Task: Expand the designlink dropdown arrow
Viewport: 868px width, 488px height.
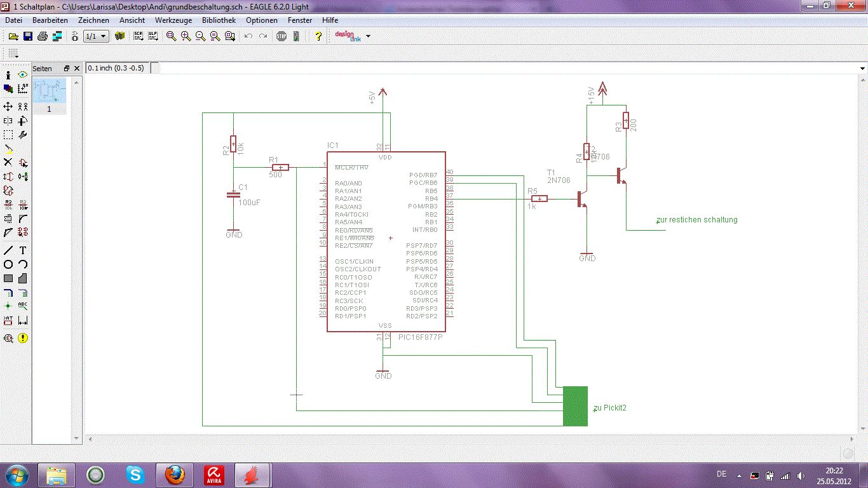Action: tap(368, 36)
